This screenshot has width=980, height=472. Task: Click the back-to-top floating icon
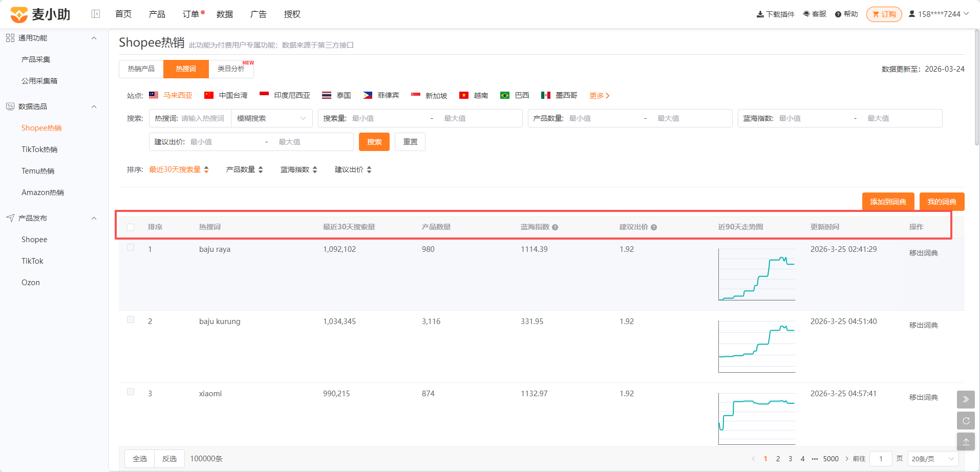click(966, 442)
